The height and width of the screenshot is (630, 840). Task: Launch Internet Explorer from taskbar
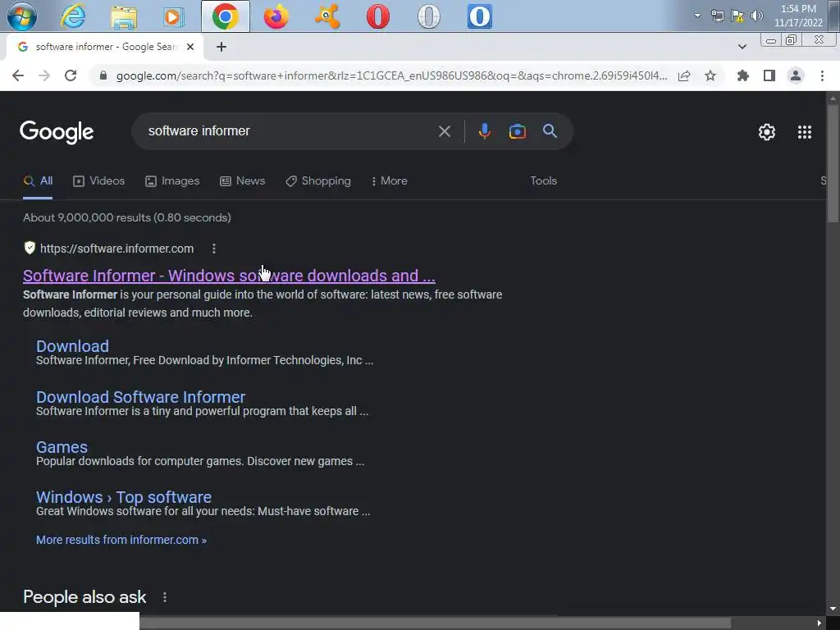pyautogui.click(x=73, y=16)
